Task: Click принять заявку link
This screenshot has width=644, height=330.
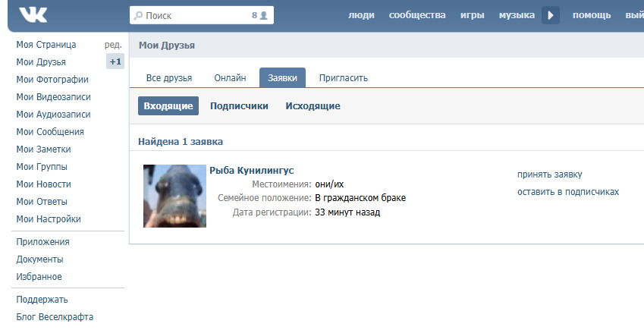Action: [x=550, y=174]
